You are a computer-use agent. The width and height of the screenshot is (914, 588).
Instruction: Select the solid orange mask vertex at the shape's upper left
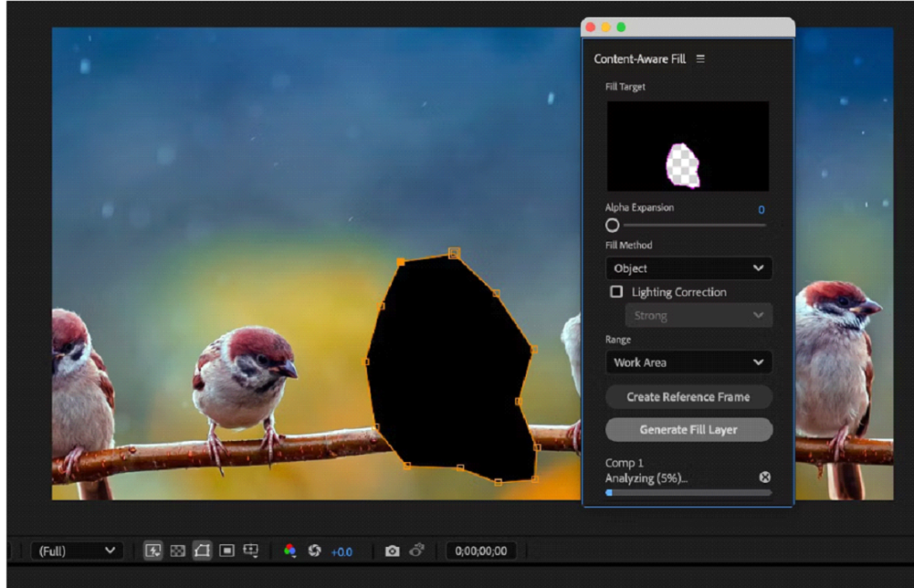click(x=401, y=262)
